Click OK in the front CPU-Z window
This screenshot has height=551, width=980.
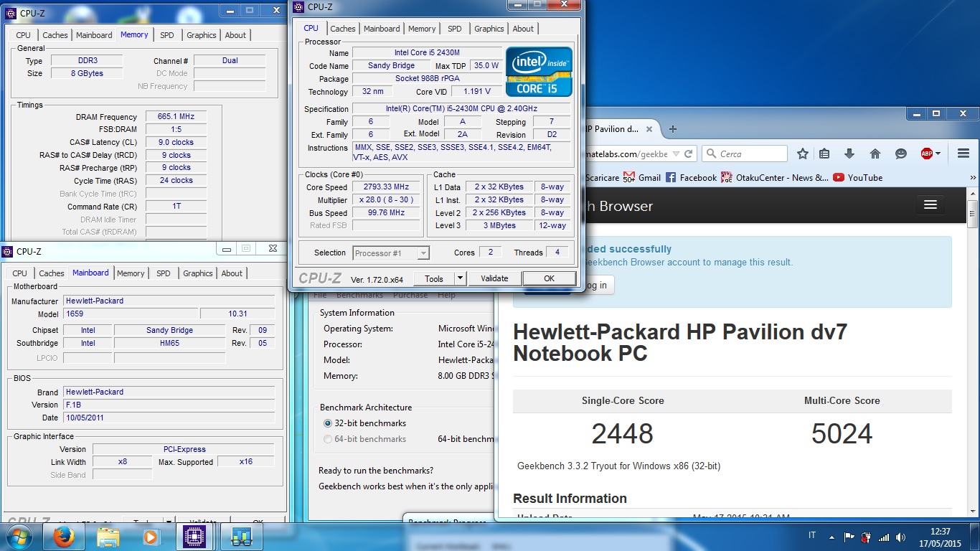point(549,278)
